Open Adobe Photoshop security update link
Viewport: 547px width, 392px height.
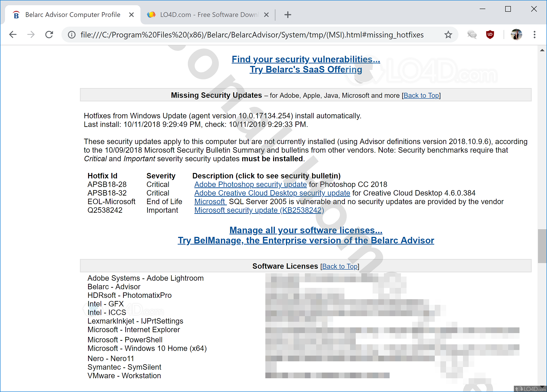[250, 184]
